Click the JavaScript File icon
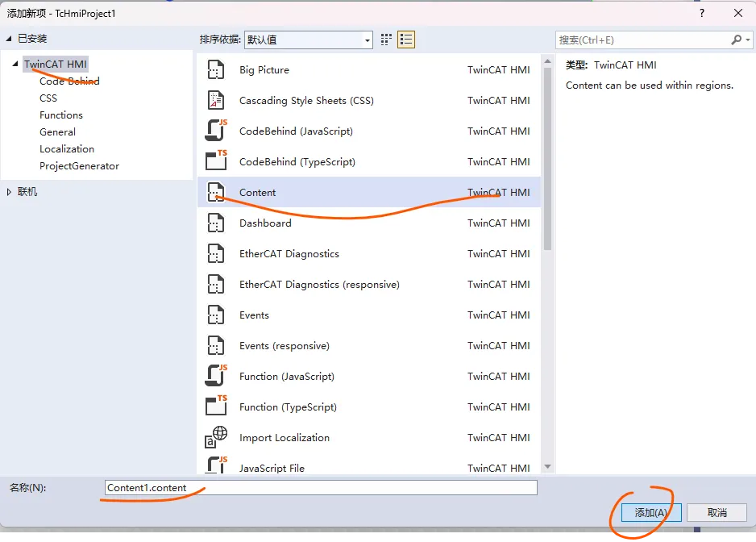 point(216,465)
